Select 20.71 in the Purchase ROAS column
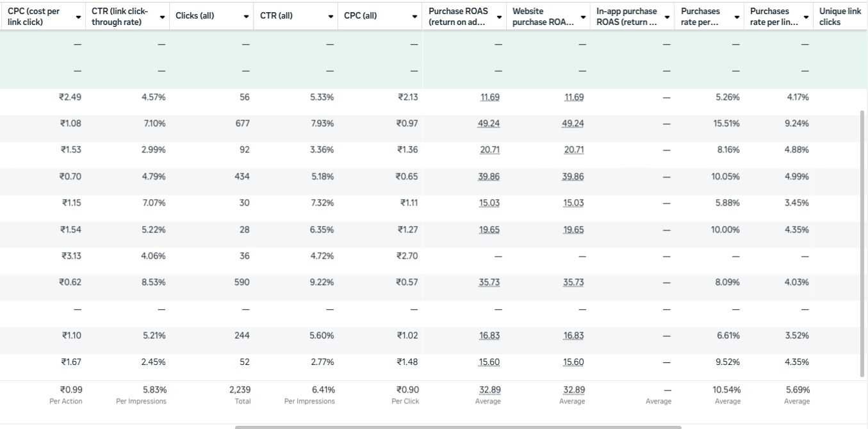This screenshot has width=868, height=429. pyautogui.click(x=490, y=150)
